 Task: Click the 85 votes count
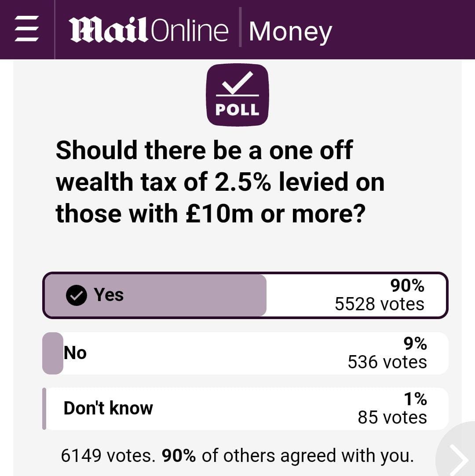click(x=392, y=418)
